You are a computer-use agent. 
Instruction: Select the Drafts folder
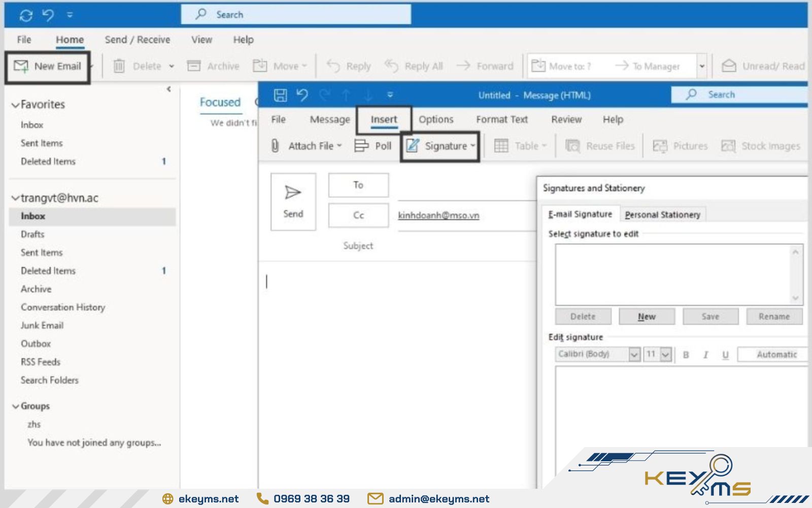click(32, 234)
